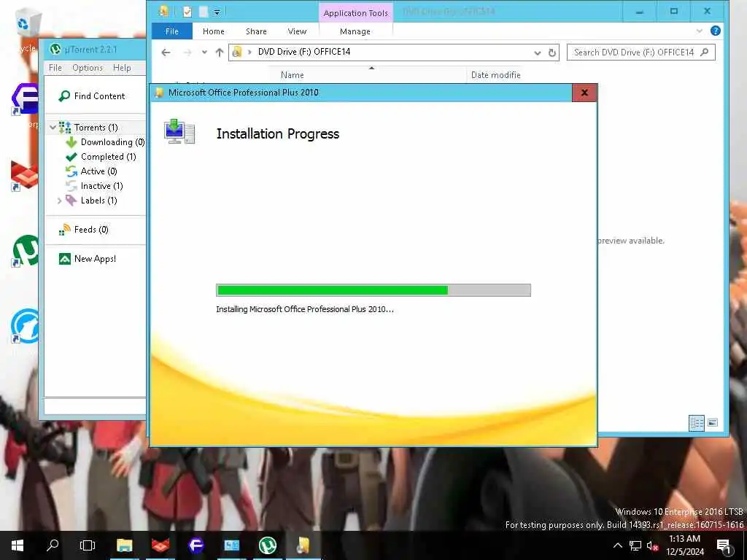This screenshot has width=747, height=560.
Task: Open taskbar Search
Action: (53, 545)
